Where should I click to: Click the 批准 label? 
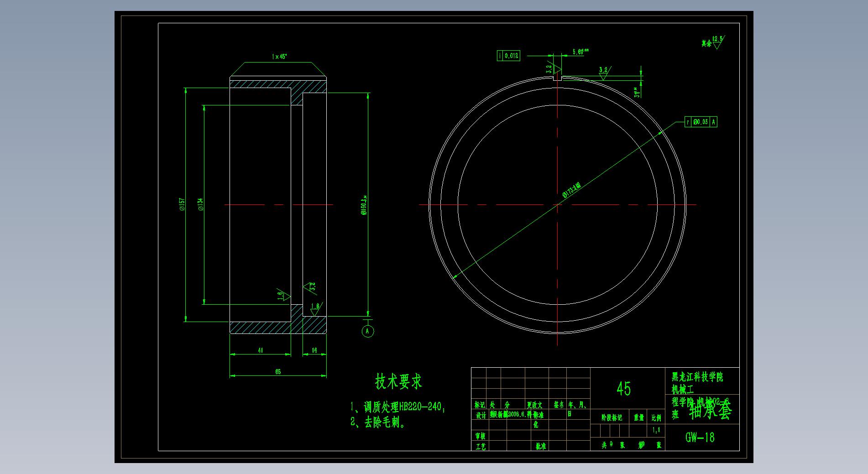point(541,447)
